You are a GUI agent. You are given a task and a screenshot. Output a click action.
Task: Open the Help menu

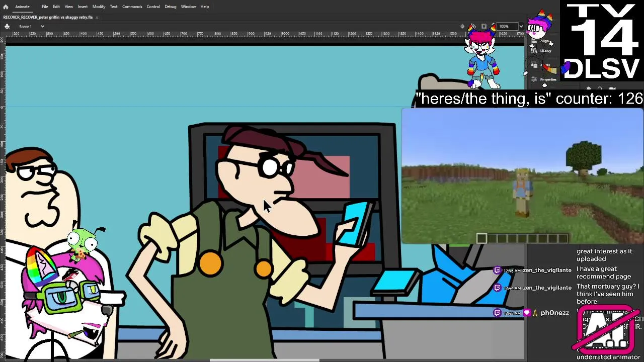[x=205, y=7]
